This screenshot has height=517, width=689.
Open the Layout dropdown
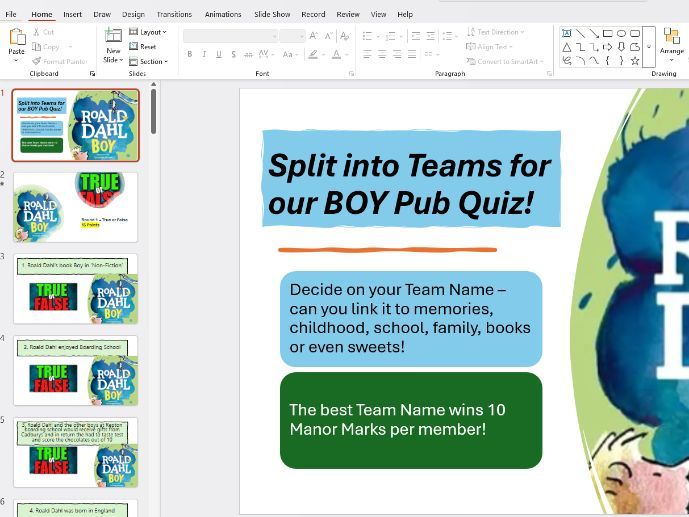pyautogui.click(x=148, y=32)
